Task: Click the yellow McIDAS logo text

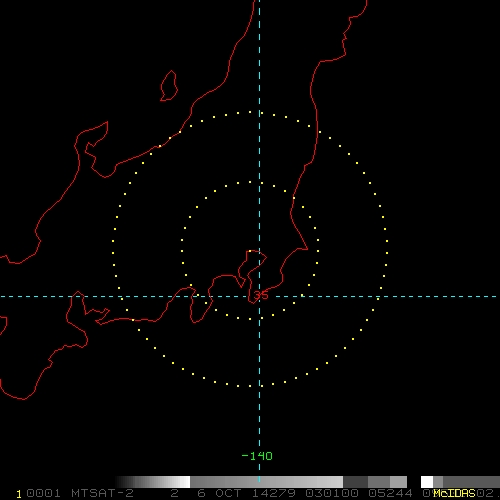Action: (454, 493)
